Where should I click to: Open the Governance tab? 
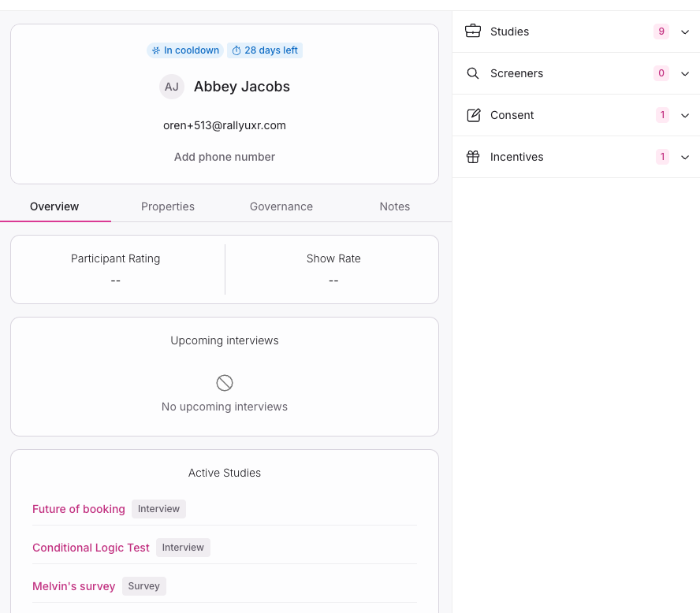click(281, 206)
